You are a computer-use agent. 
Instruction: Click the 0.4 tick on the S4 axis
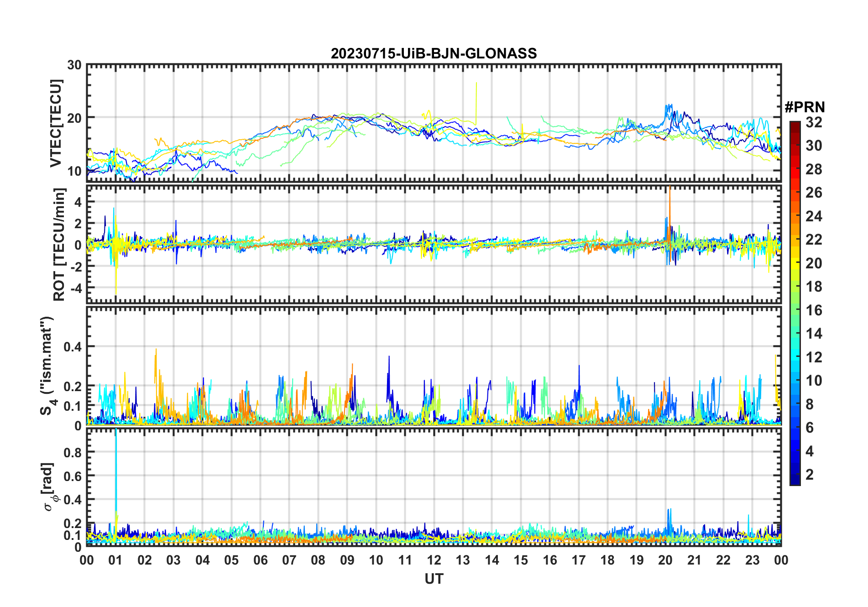click(x=73, y=347)
